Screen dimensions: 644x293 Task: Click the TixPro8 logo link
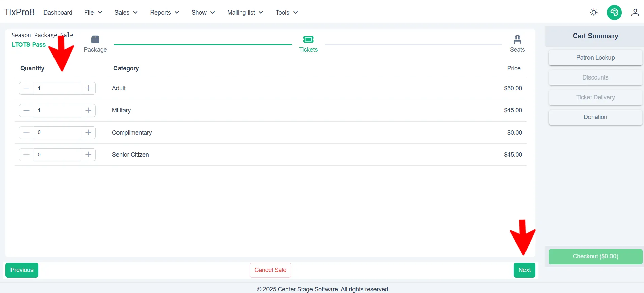[x=19, y=12]
